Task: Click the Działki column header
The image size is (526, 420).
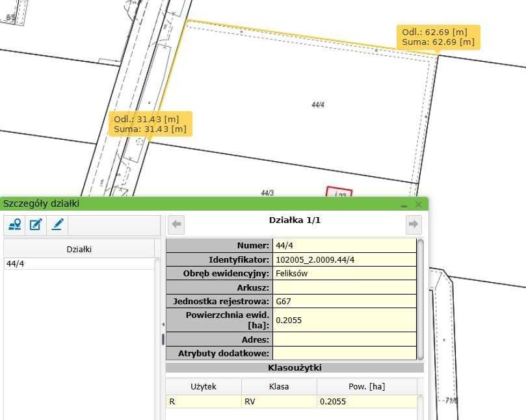Action: click(79, 249)
